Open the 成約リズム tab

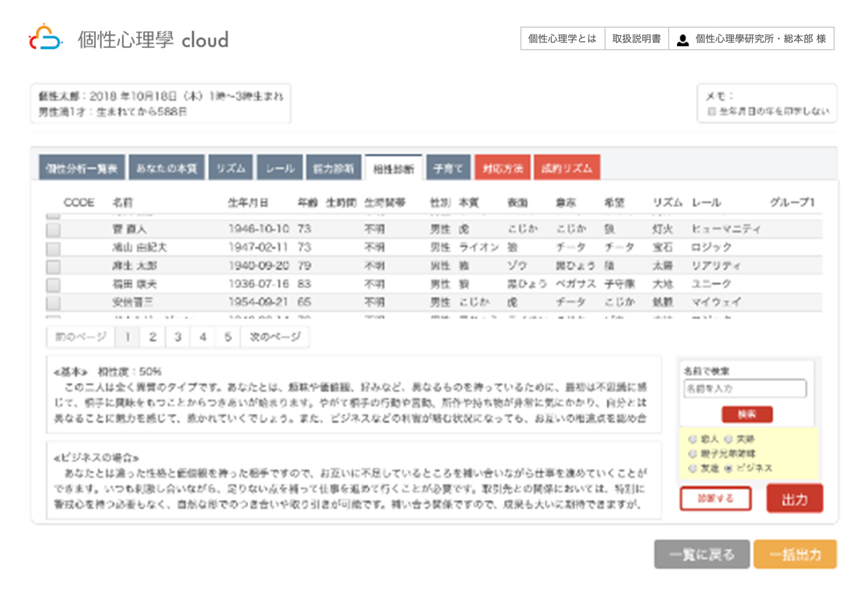click(x=566, y=168)
